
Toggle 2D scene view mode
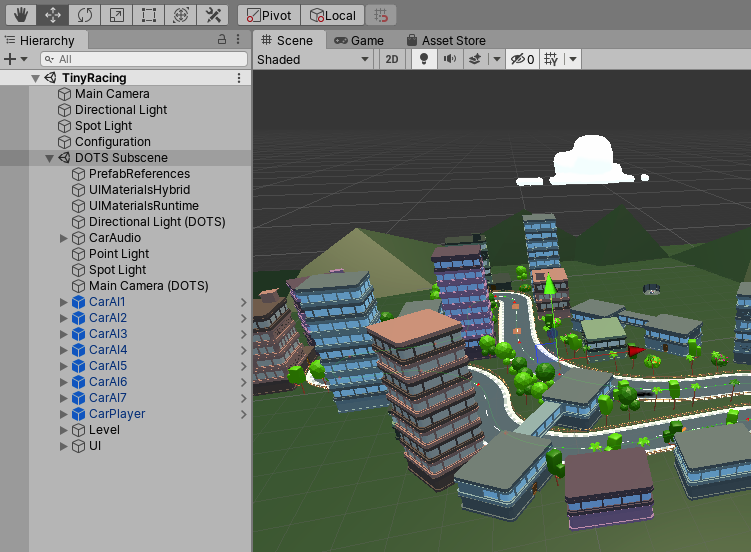(392, 59)
